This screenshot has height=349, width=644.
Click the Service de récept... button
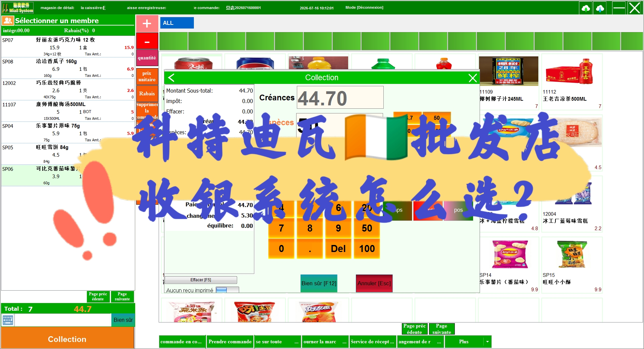coord(373,342)
